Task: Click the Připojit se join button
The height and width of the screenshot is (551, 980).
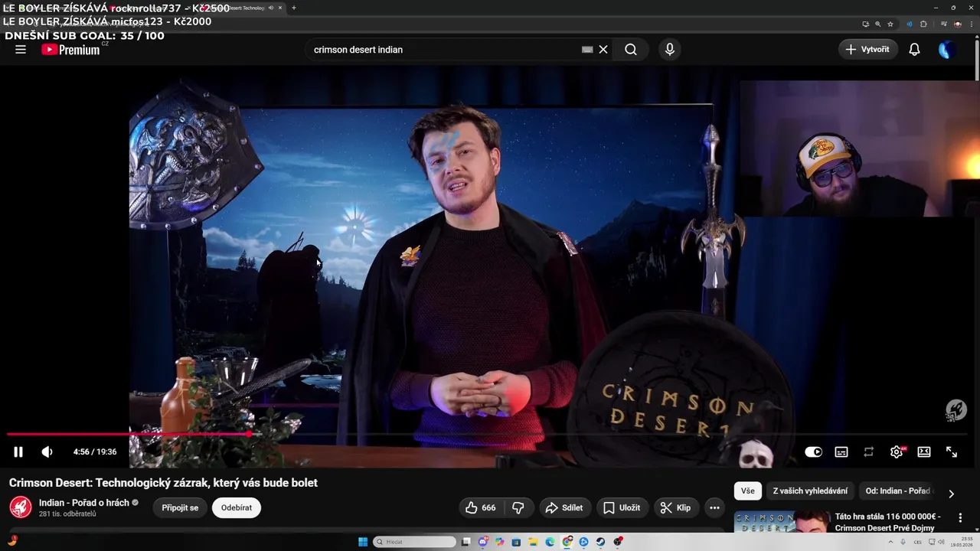Action: (180, 507)
